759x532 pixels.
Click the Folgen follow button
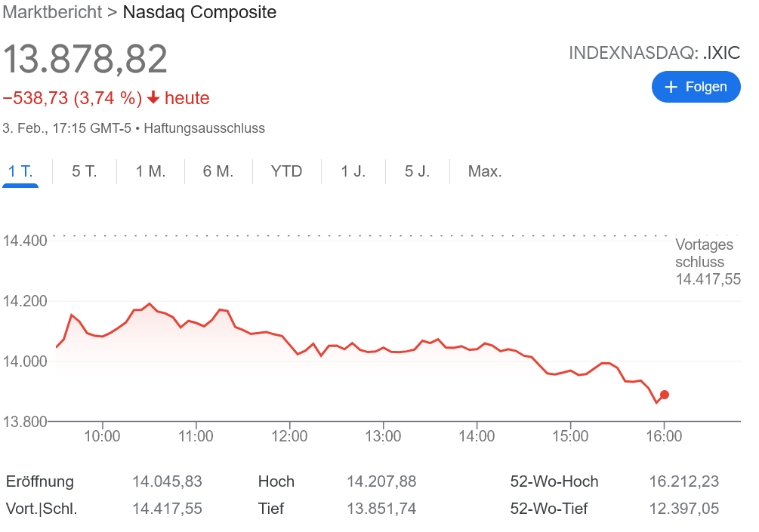point(696,87)
